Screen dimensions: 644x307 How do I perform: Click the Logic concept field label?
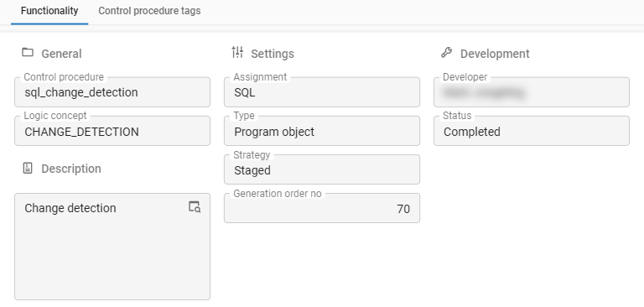click(x=55, y=116)
